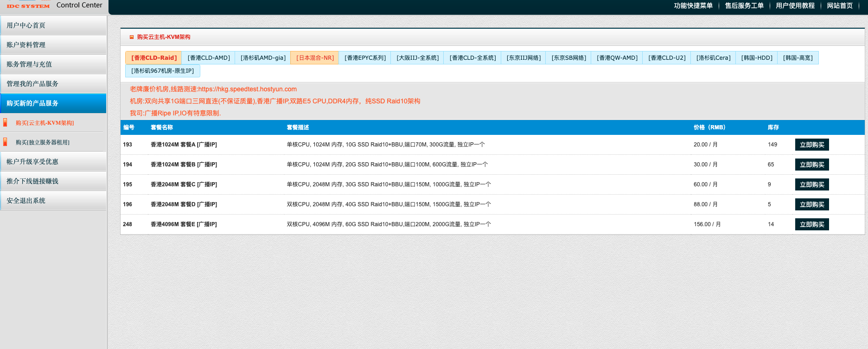Expand the 购买新的产品服务 sidebar section

click(x=53, y=103)
